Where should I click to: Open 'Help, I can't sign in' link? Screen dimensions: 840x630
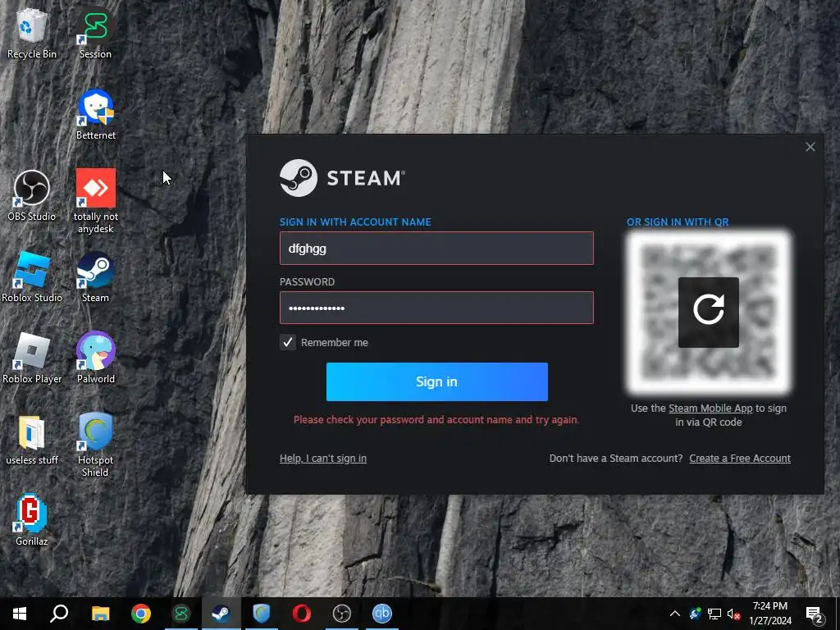(x=323, y=458)
